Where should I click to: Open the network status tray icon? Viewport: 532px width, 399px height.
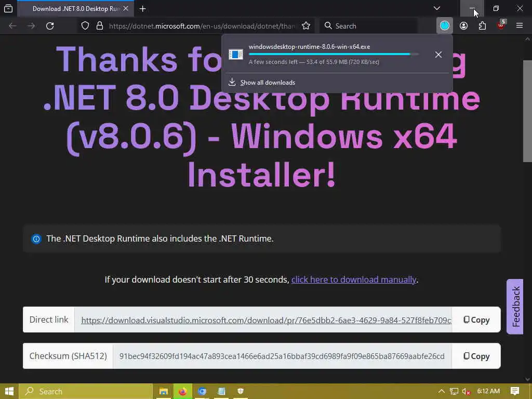click(x=454, y=391)
